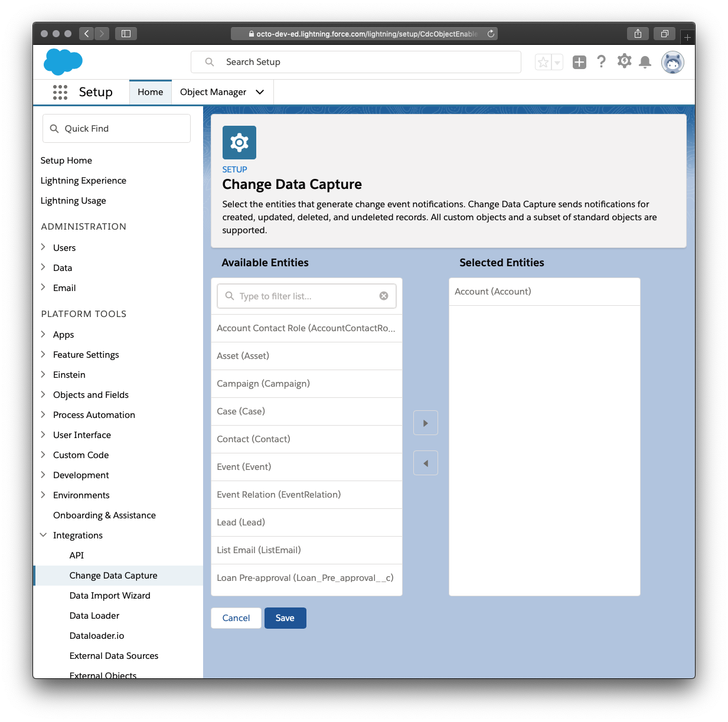
Task: Expand the Apps section
Action: 43,334
